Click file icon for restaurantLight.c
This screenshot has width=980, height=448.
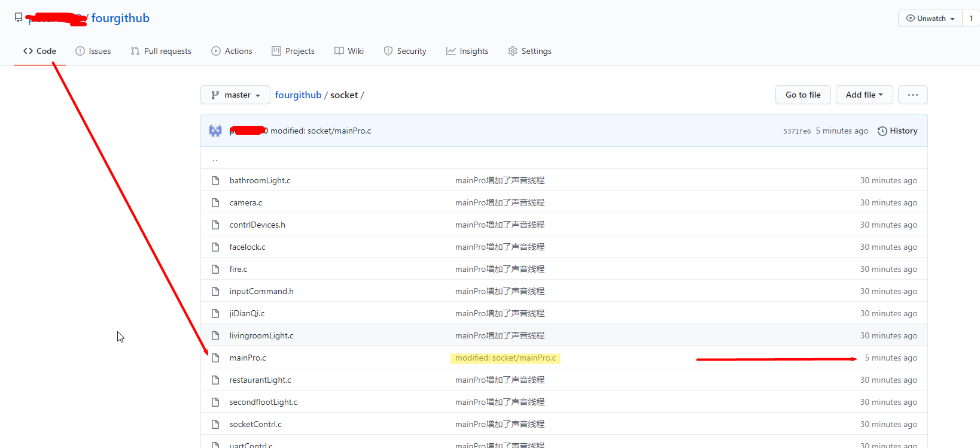pyautogui.click(x=215, y=380)
